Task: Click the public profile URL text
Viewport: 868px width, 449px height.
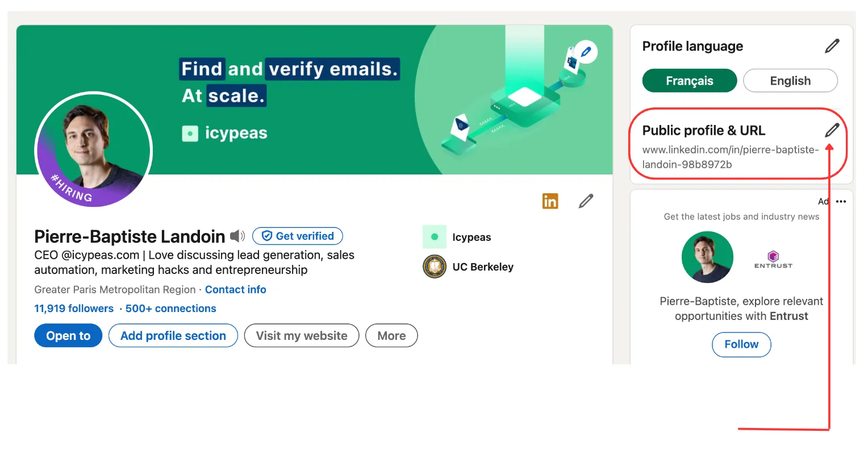Action: pyautogui.click(x=731, y=157)
